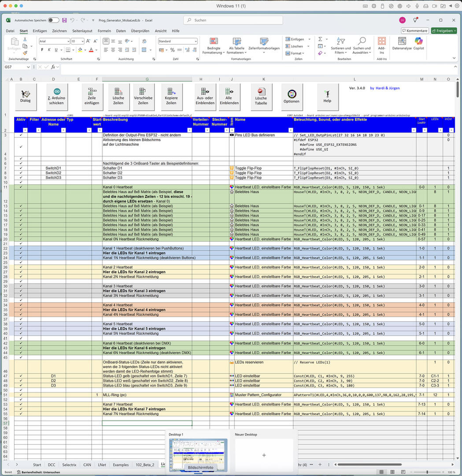Toggle the 'Automatisches Speichern' switch

click(x=53, y=20)
